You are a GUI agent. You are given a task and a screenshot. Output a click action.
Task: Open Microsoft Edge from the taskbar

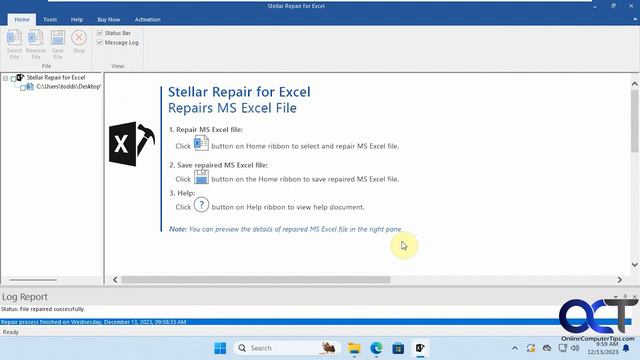376,348
